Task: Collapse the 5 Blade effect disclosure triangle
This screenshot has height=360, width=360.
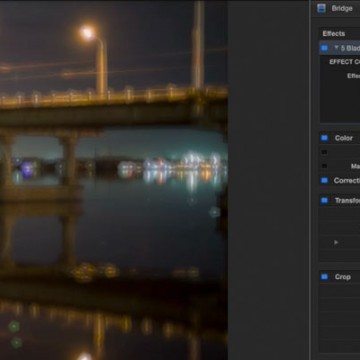Action: tap(336, 48)
